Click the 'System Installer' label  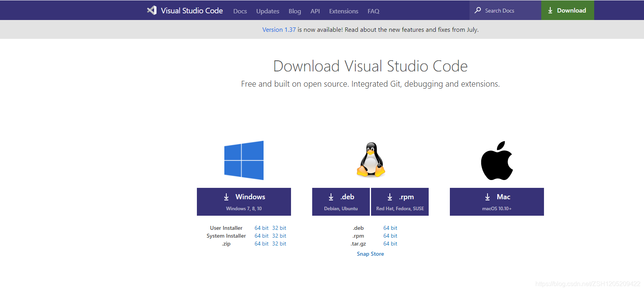226,236
